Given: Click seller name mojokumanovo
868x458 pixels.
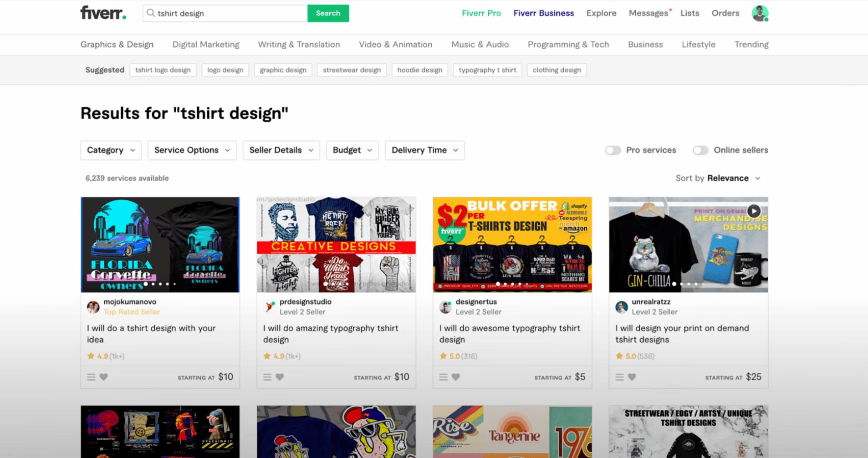Looking at the screenshot, I should point(130,302).
